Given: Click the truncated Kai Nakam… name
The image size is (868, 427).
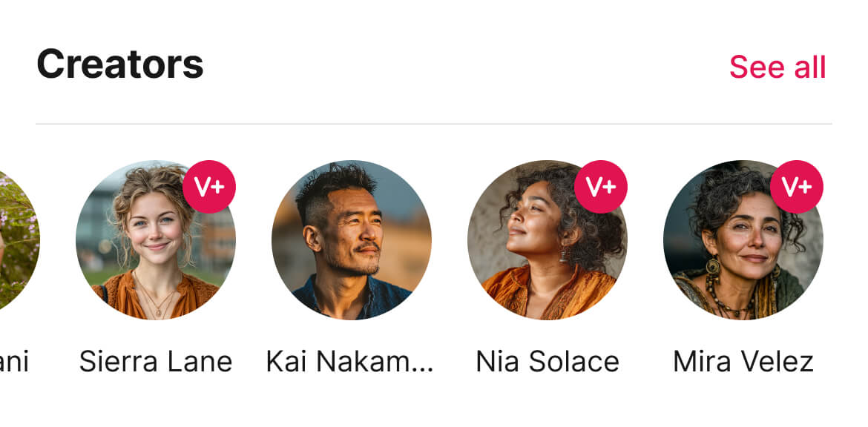Looking at the screenshot, I should tap(350, 361).
